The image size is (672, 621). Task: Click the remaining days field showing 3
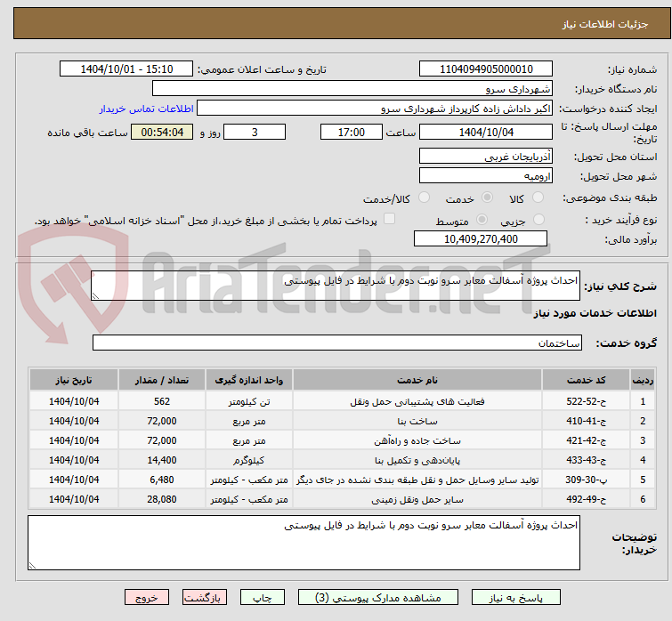255,132
